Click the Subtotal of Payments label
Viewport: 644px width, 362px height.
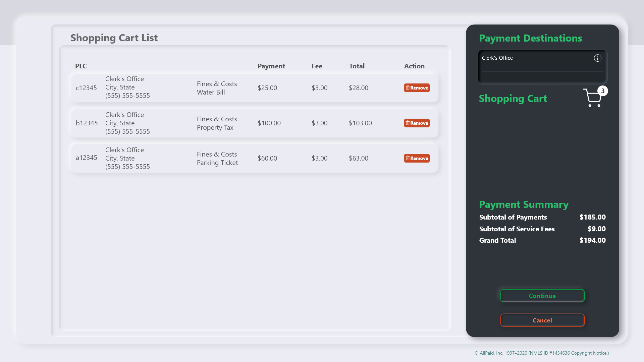click(x=513, y=217)
